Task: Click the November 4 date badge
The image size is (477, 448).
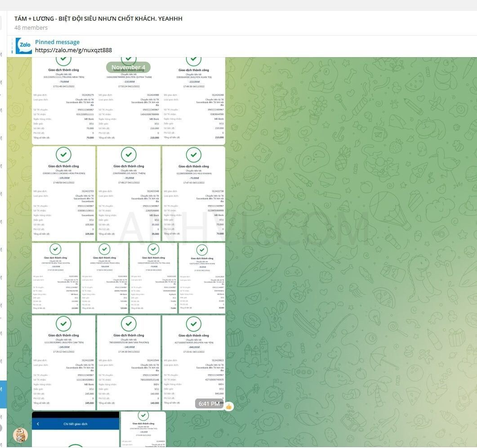Action: pos(128,67)
